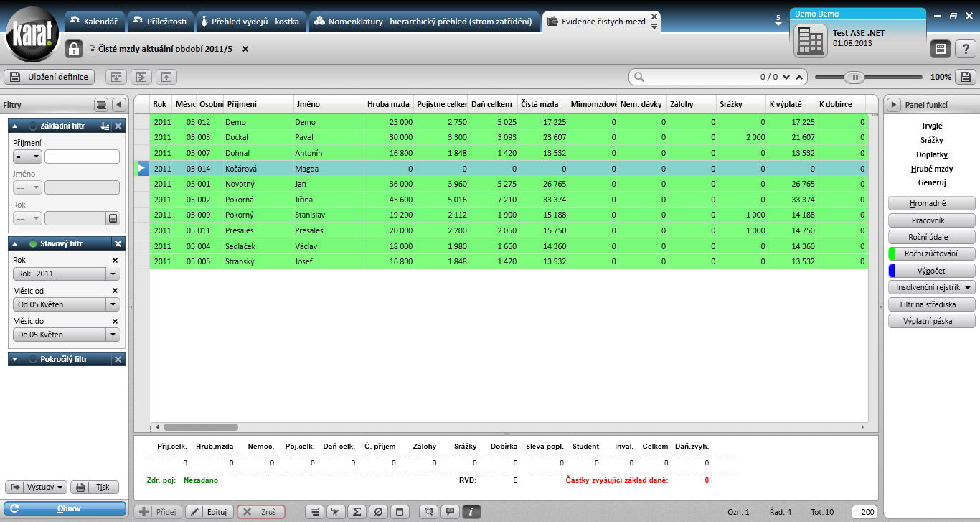Image resolution: width=980 pixels, height=522 pixels.
Task: Open the Výstupy dropdown menu
Action: (36, 487)
